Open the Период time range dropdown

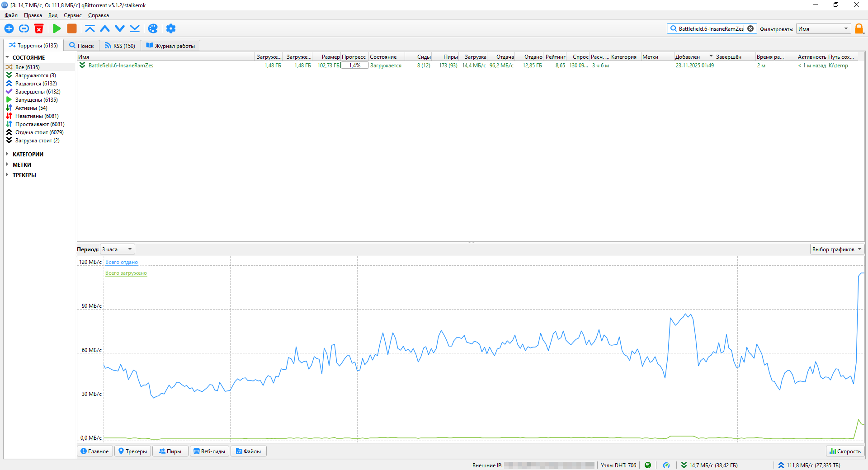pos(117,249)
